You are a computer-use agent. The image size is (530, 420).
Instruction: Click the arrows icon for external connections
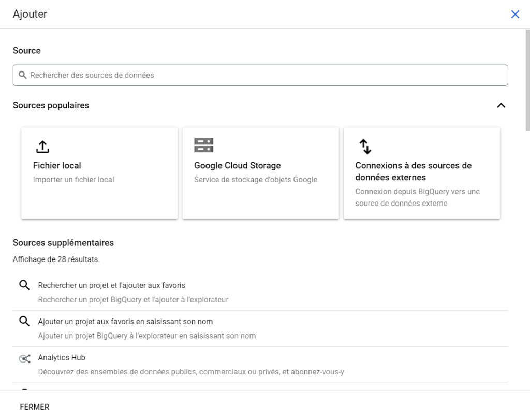365,147
